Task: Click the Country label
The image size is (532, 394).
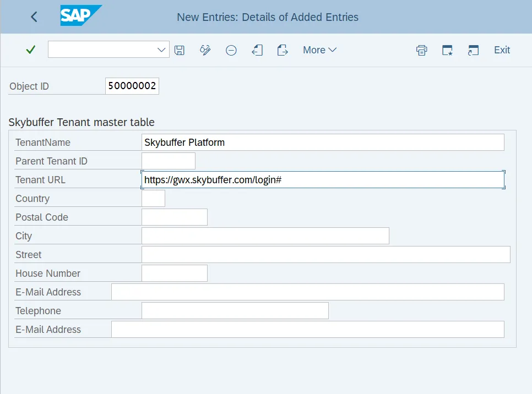Action: pos(32,199)
